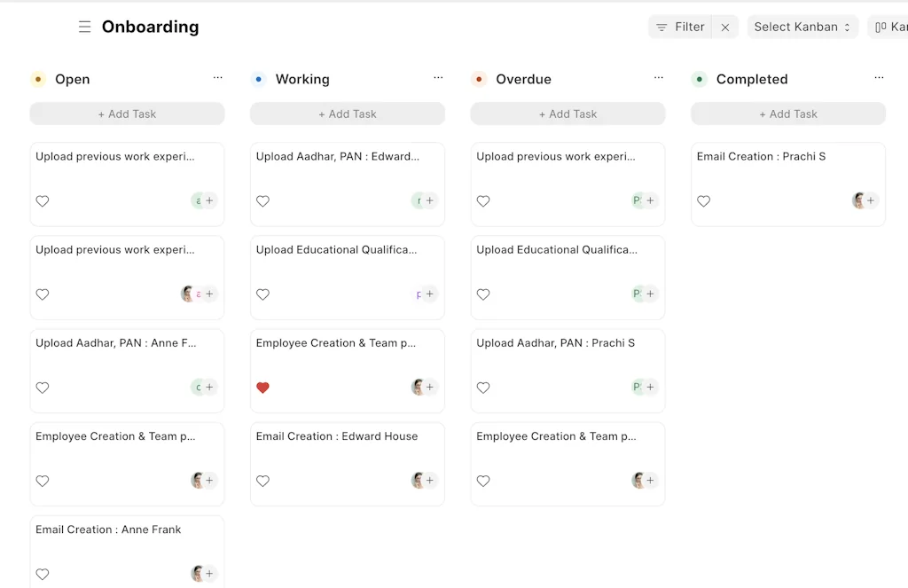Click the Overdue column red status indicator

click(479, 79)
